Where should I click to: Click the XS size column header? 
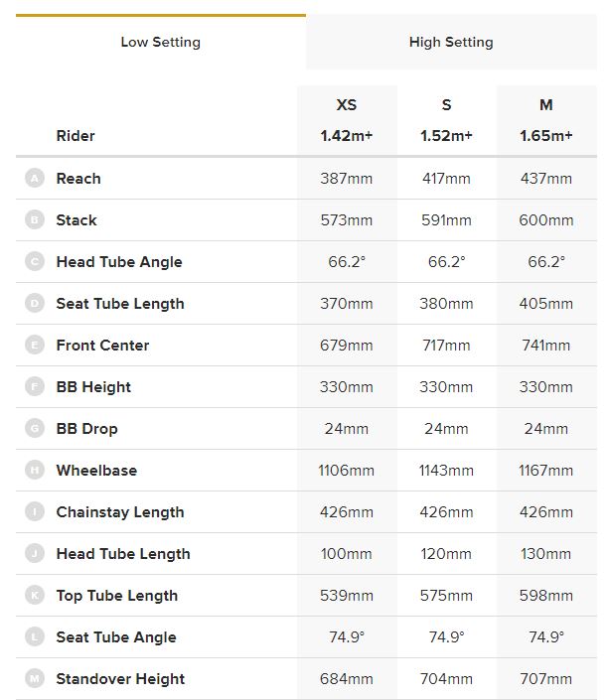(x=347, y=105)
